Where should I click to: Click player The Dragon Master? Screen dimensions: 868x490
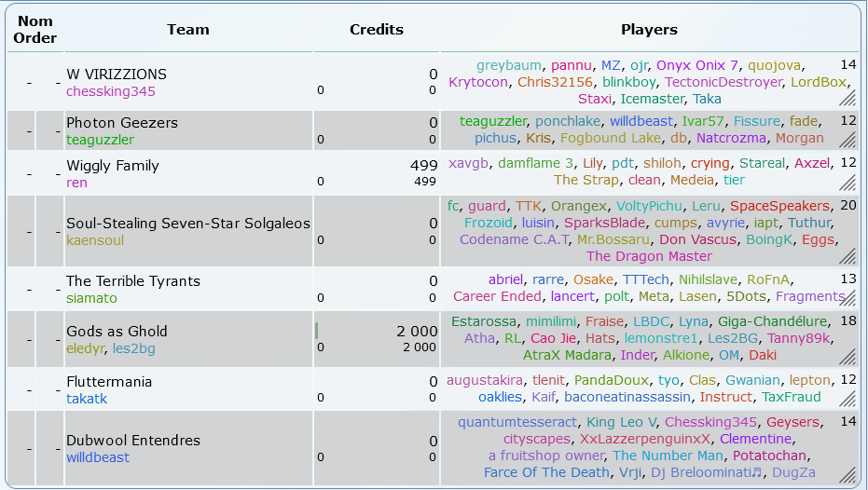click(x=649, y=256)
